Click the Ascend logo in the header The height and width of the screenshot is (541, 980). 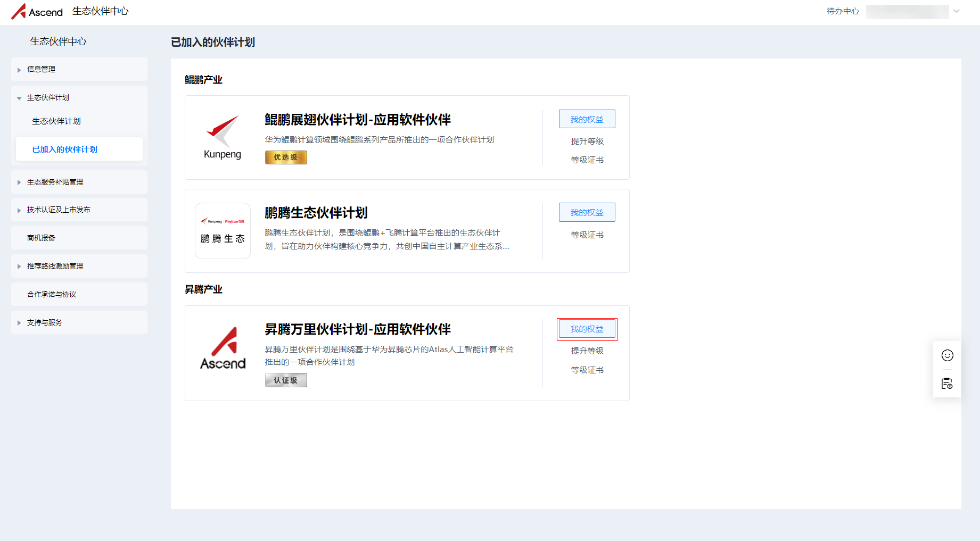37,11
